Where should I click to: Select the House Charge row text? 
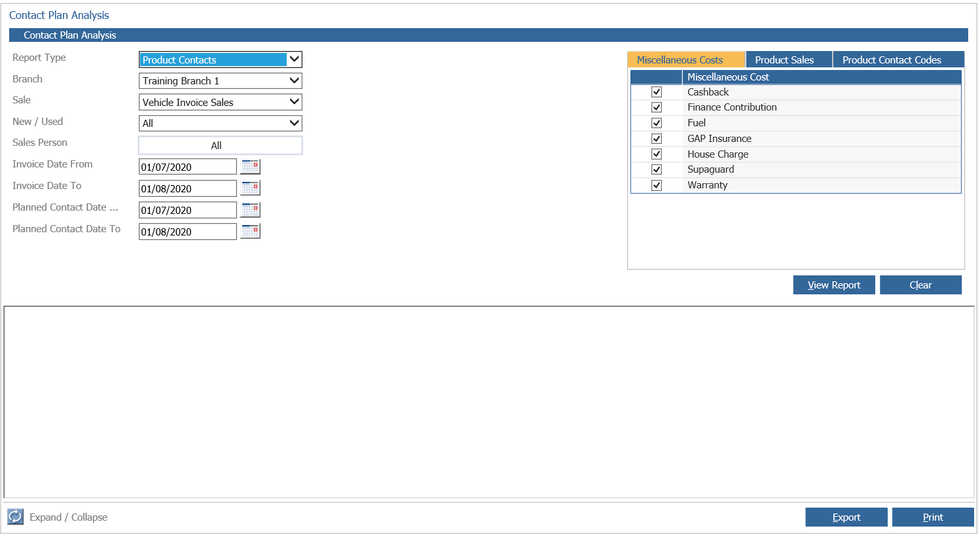pos(717,154)
